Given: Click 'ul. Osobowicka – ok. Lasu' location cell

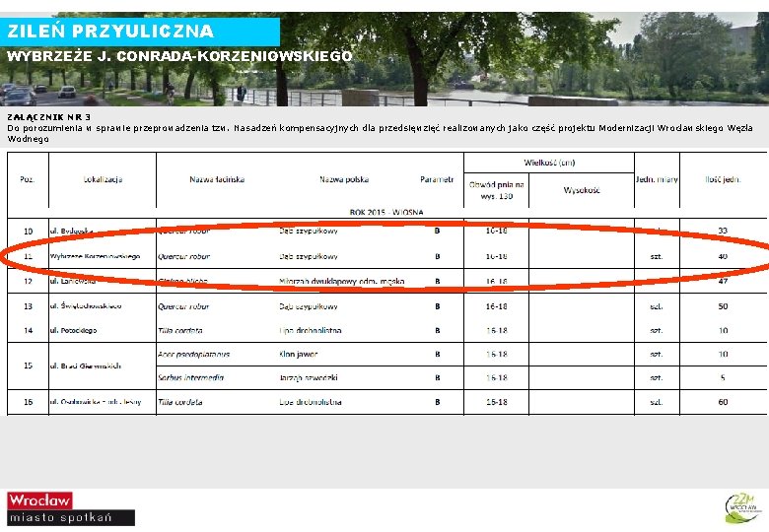Looking at the screenshot, I should point(96,402).
